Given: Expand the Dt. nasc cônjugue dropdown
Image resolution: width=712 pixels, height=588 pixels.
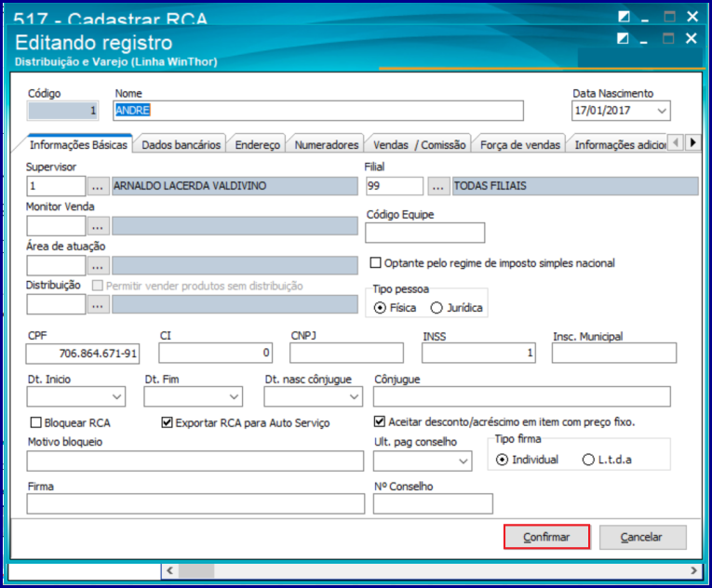Looking at the screenshot, I should pyautogui.click(x=355, y=397).
